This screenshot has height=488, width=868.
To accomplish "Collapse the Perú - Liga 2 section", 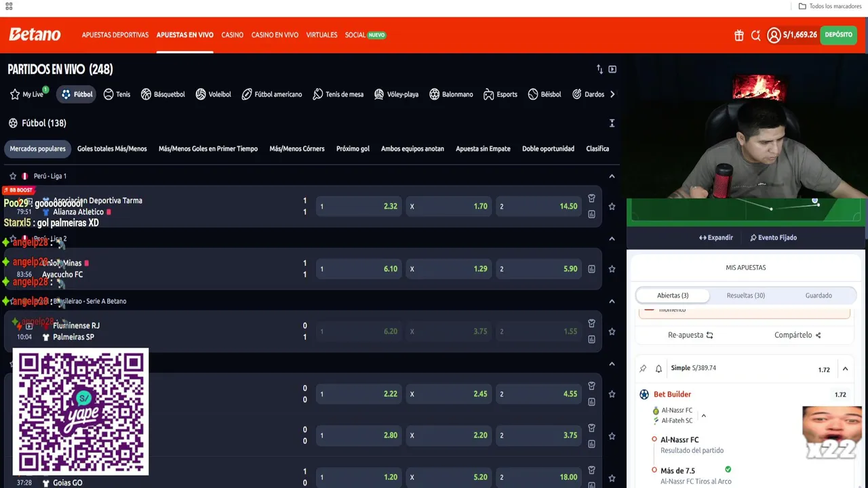I will (612, 239).
